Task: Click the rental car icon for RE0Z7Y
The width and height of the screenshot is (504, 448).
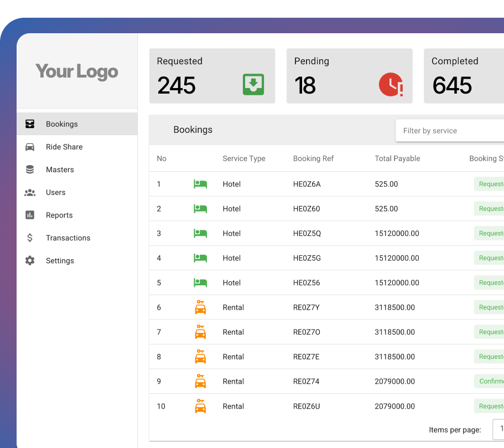Action: pyautogui.click(x=200, y=307)
